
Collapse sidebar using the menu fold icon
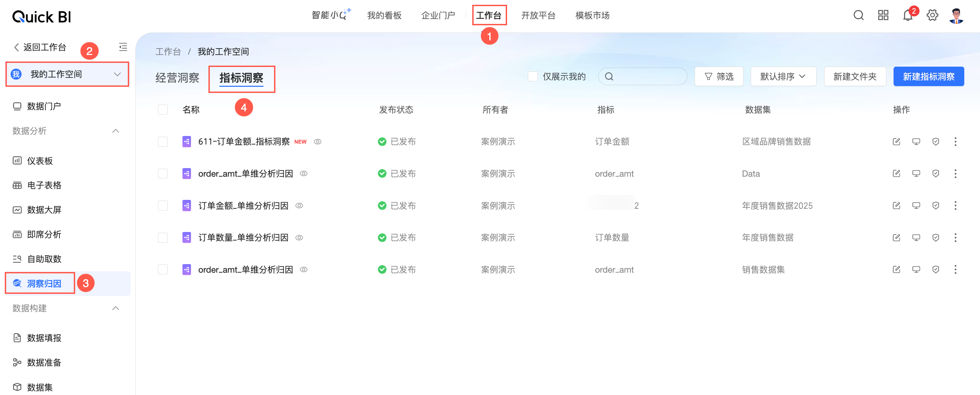[123, 47]
